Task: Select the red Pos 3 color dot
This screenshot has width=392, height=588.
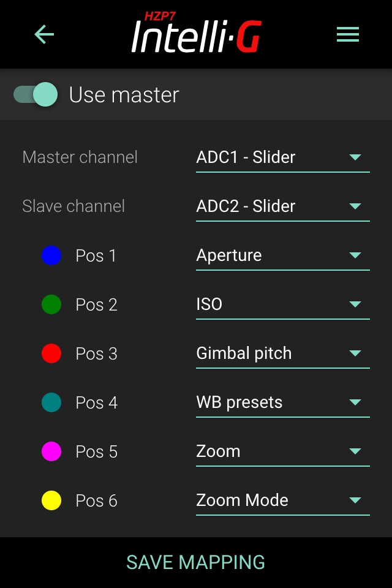Action: pyautogui.click(x=51, y=353)
